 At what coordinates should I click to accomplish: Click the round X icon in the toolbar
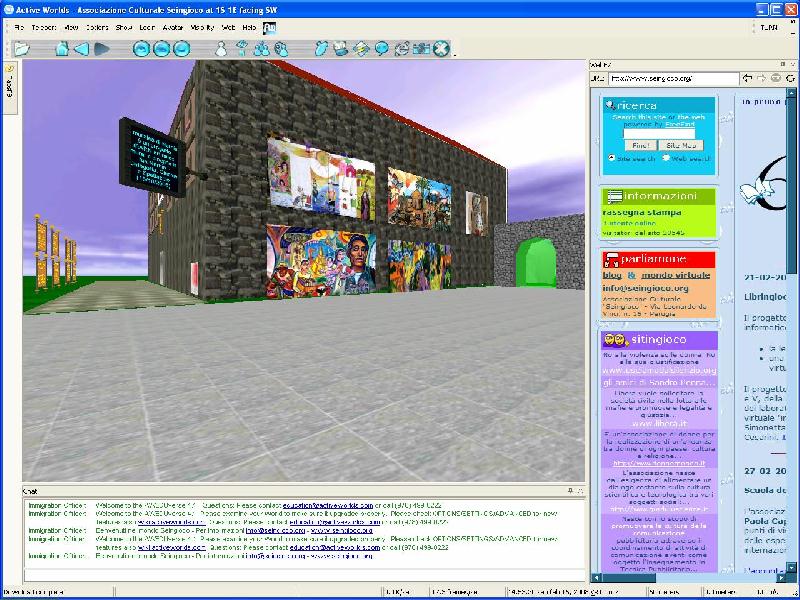[x=441, y=48]
